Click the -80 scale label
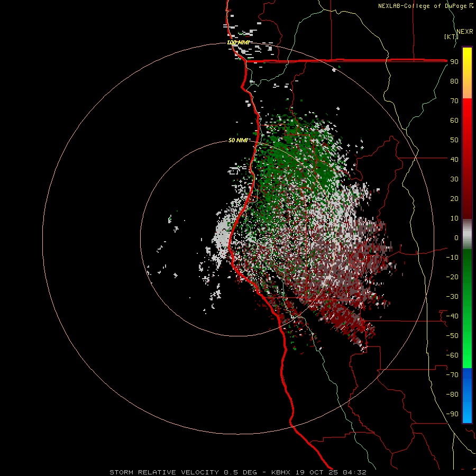476x476 pixels. 452,395
